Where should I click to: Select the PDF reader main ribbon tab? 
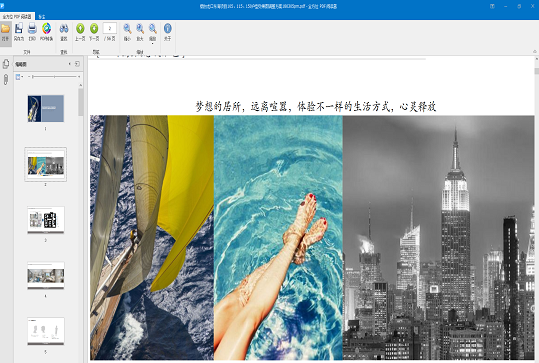pyautogui.click(x=17, y=16)
